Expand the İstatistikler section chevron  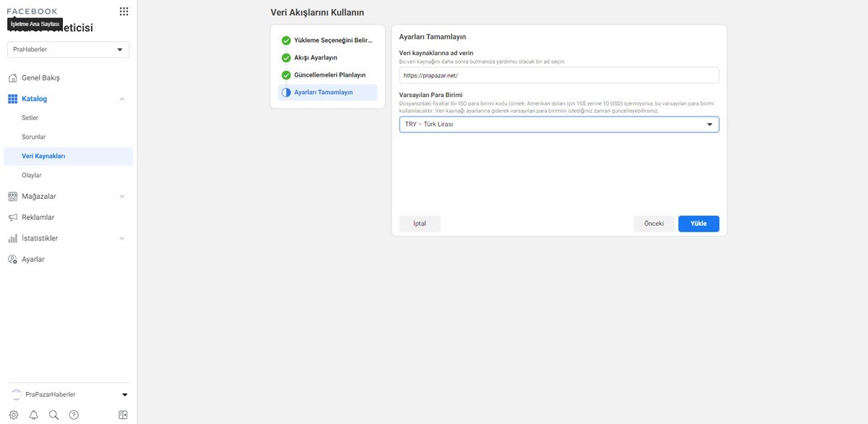click(x=122, y=239)
